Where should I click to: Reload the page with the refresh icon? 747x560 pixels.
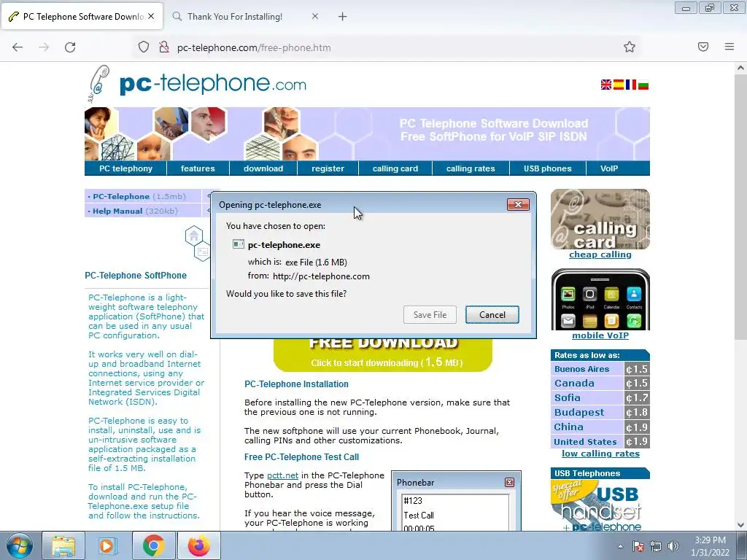coord(70,47)
